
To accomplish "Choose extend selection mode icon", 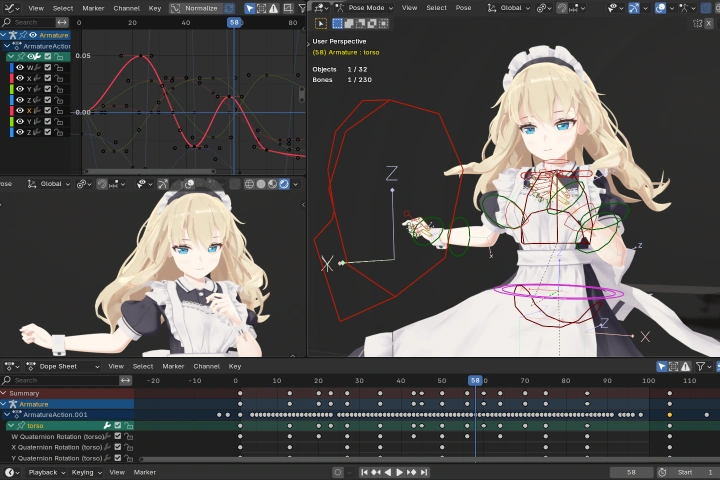I will [349, 23].
